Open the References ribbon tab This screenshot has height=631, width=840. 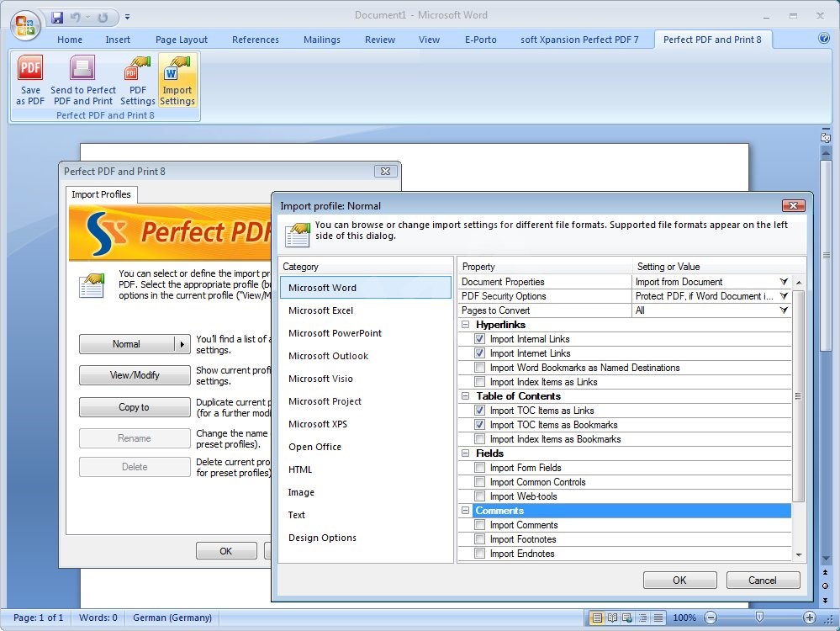[x=255, y=40]
